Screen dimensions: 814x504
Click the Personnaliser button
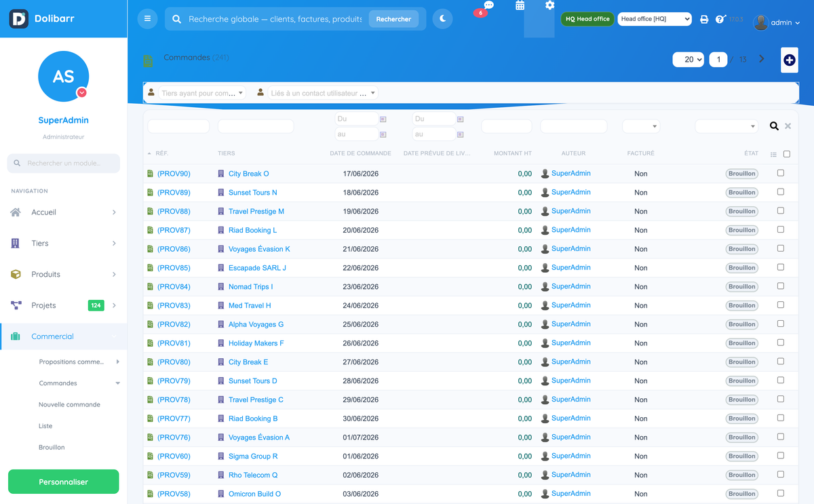point(63,482)
